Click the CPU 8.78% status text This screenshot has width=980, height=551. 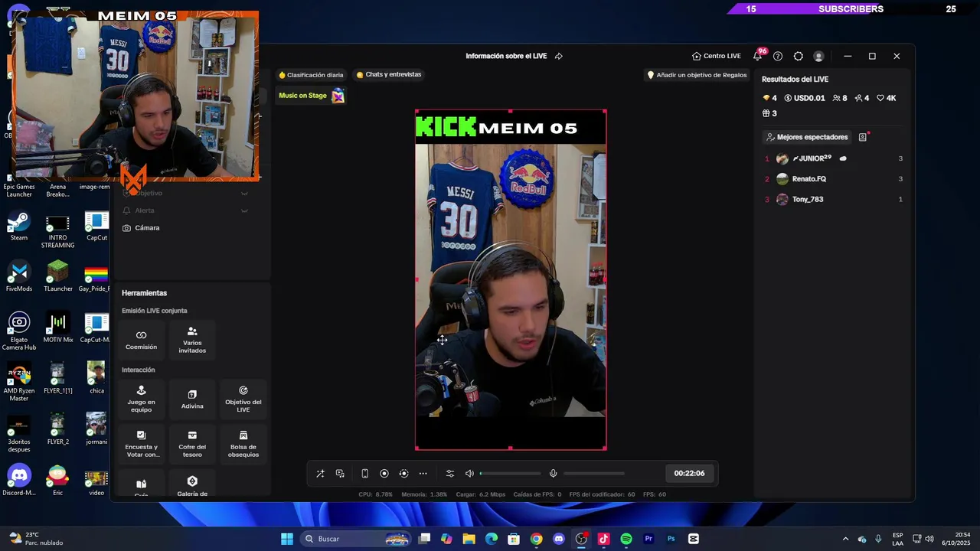coord(375,494)
